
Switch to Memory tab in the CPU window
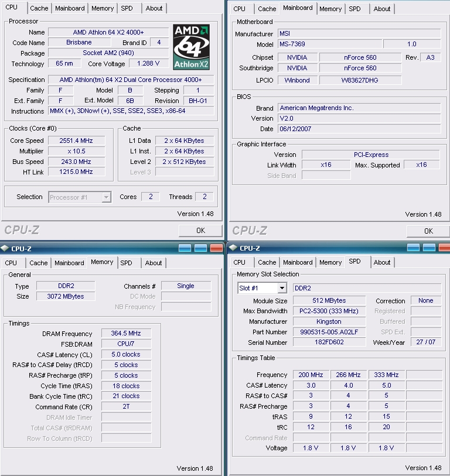[x=103, y=8]
